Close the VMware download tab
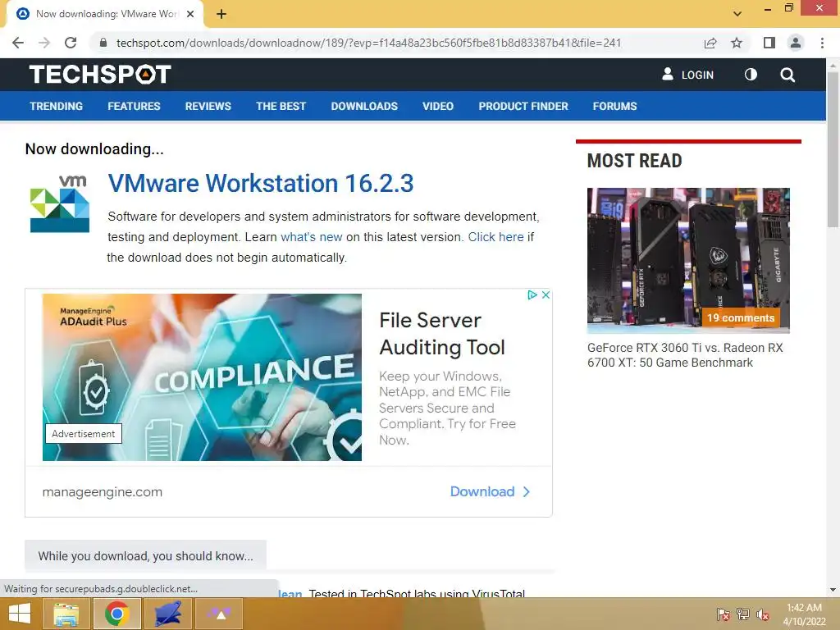This screenshot has height=630, width=840. coord(190,14)
